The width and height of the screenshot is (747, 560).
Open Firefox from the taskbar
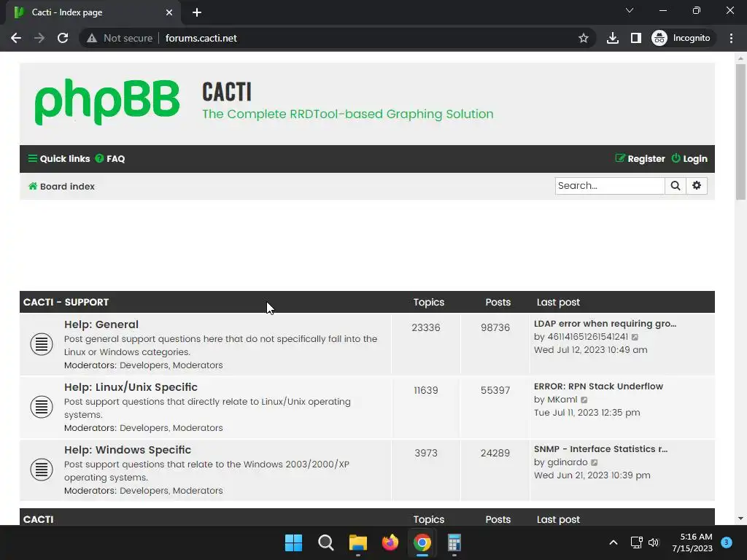[x=390, y=542]
